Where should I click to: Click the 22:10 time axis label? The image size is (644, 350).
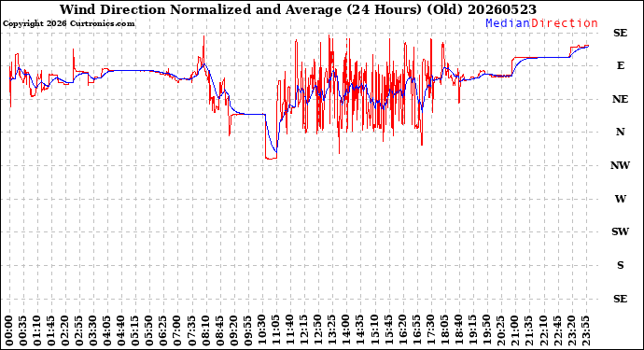pos(543,330)
